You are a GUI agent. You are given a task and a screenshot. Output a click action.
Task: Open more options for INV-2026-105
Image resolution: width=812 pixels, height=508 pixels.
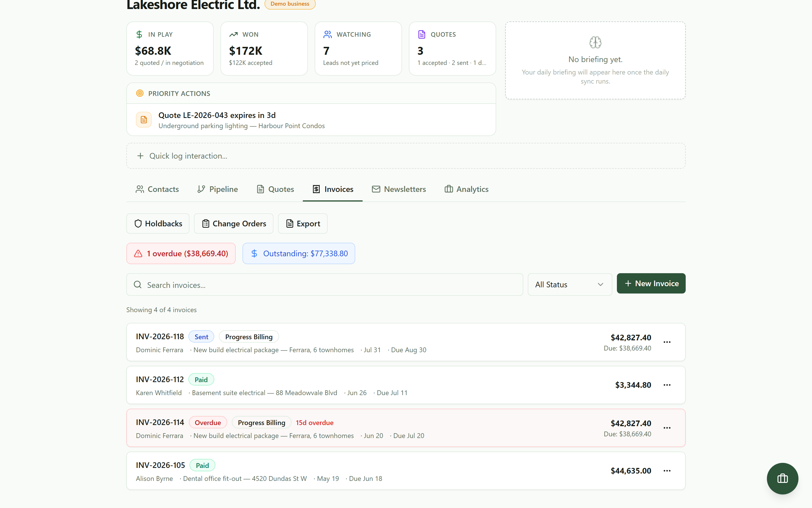(x=667, y=471)
